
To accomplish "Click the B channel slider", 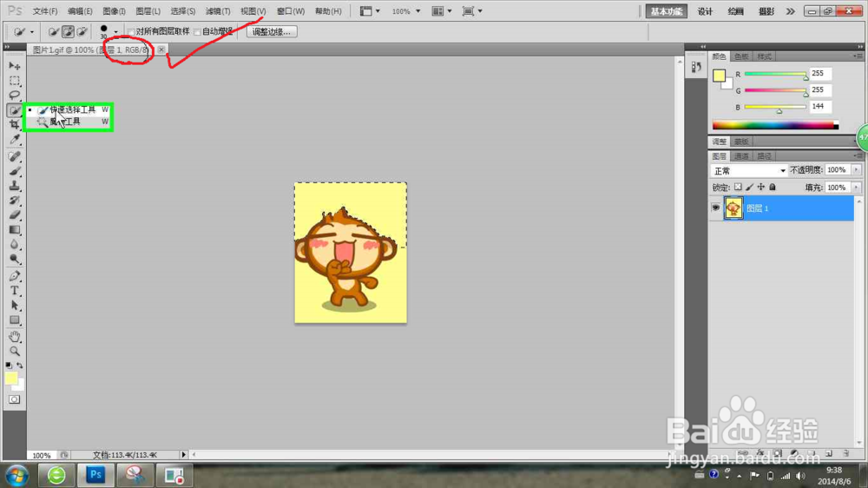I will coord(775,108).
